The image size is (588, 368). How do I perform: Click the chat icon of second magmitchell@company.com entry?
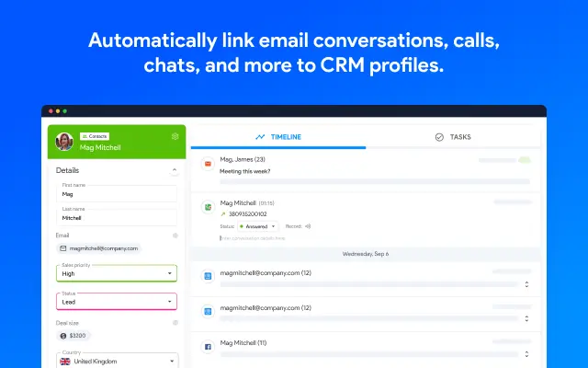[x=208, y=311]
